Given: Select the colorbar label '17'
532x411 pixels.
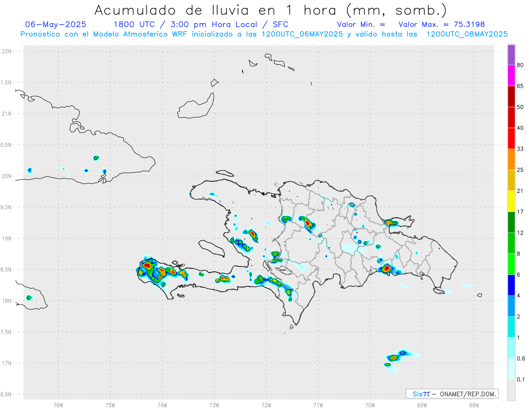Looking at the screenshot, I should tap(520, 212).
